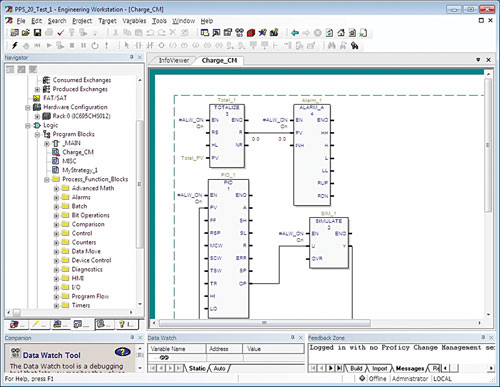This screenshot has width=500, height=387.
Task: Click the TOTALIZE function block
Action: [x=227, y=136]
